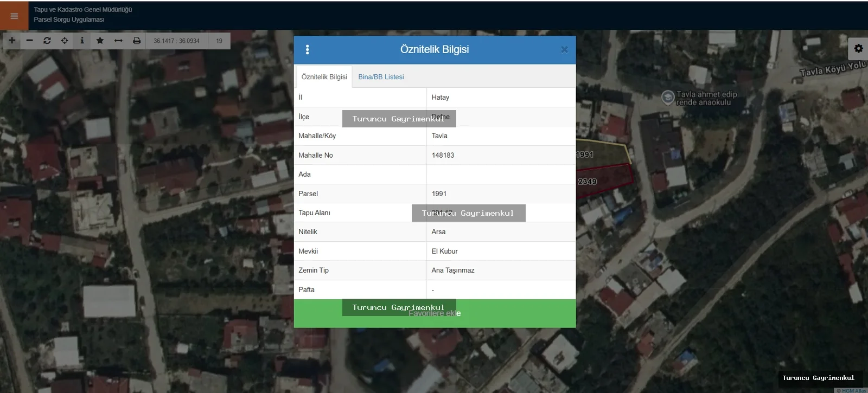Image resolution: width=868 pixels, height=393 pixels.
Task: Open map settings gear icon
Action: pos(858,49)
